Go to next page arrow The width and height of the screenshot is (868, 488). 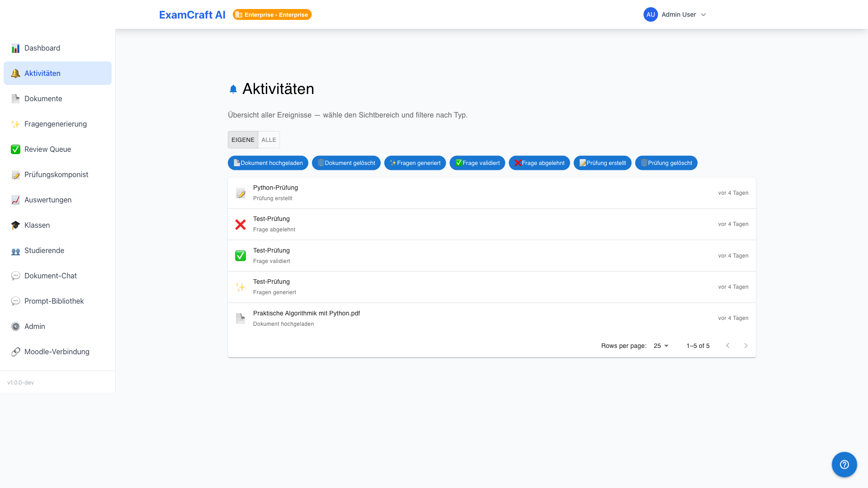point(746,346)
